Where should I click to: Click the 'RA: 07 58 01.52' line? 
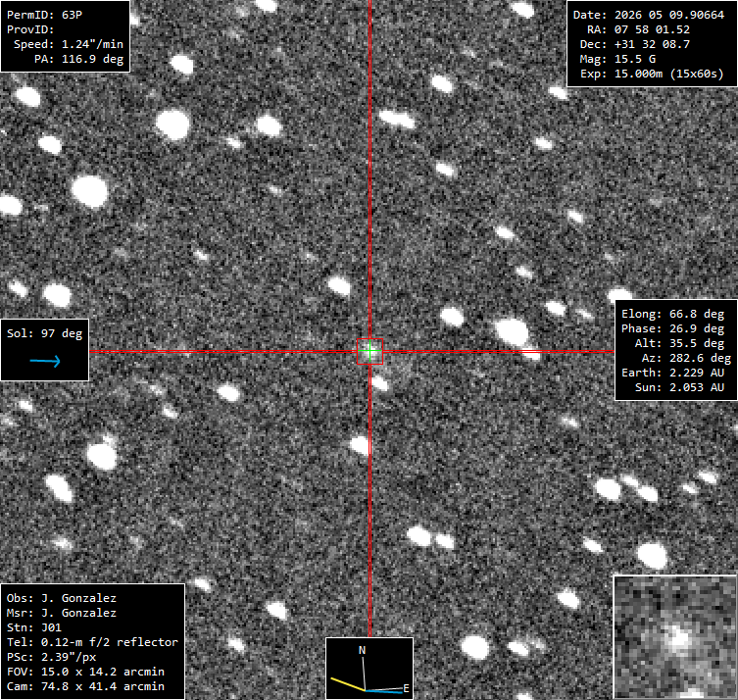coord(638,29)
